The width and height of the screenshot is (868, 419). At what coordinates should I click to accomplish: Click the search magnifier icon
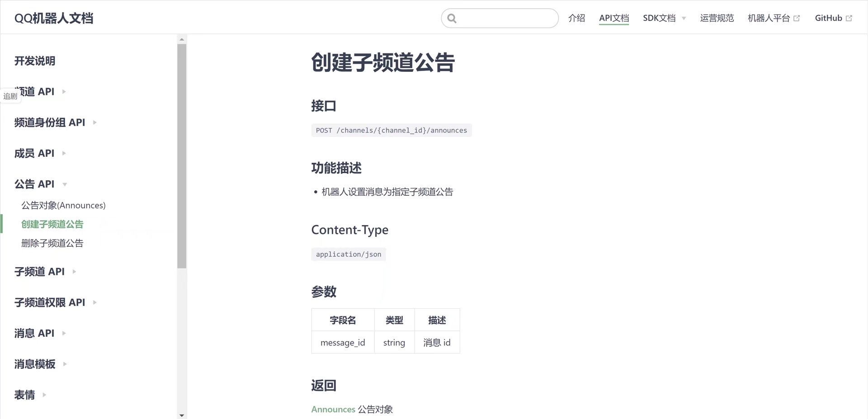[x=452, y=18]
